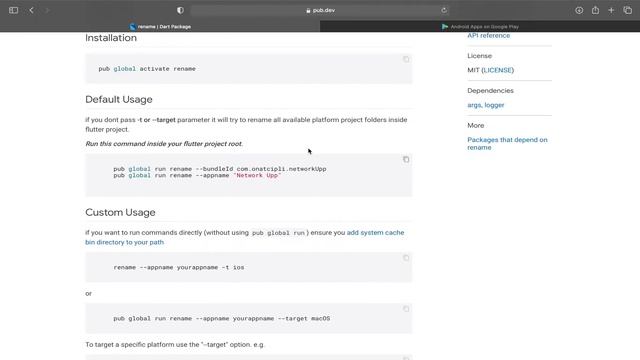Viewport: 640px width, 360px height.
Task: Reload the pub.dev page
Action: point(444,10)
